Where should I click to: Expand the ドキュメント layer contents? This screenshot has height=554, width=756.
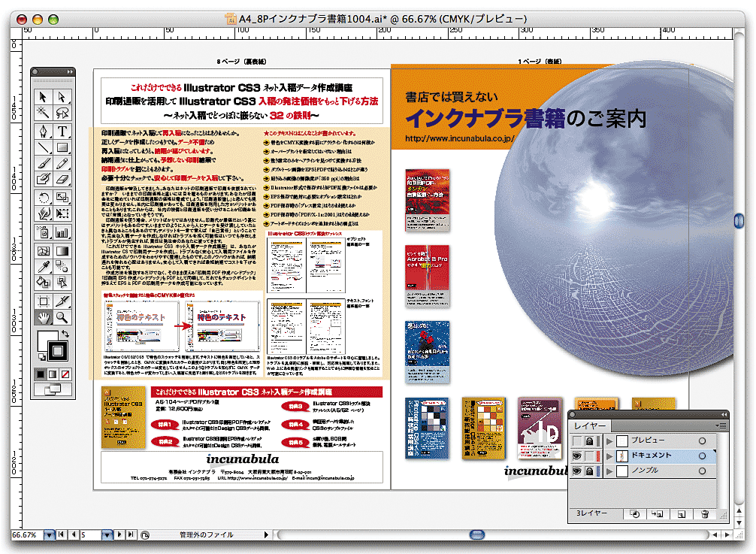(610, 456)
